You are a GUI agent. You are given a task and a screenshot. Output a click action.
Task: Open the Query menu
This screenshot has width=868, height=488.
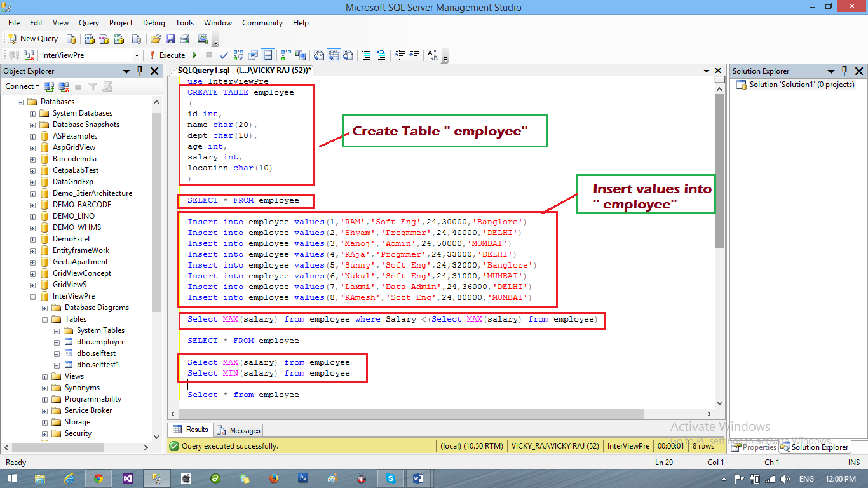[x=89, y=22]
